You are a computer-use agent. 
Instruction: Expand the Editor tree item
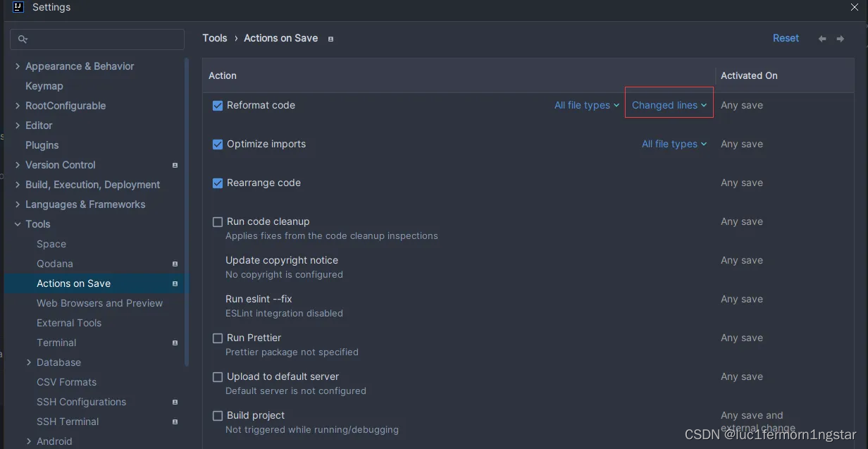17,125
